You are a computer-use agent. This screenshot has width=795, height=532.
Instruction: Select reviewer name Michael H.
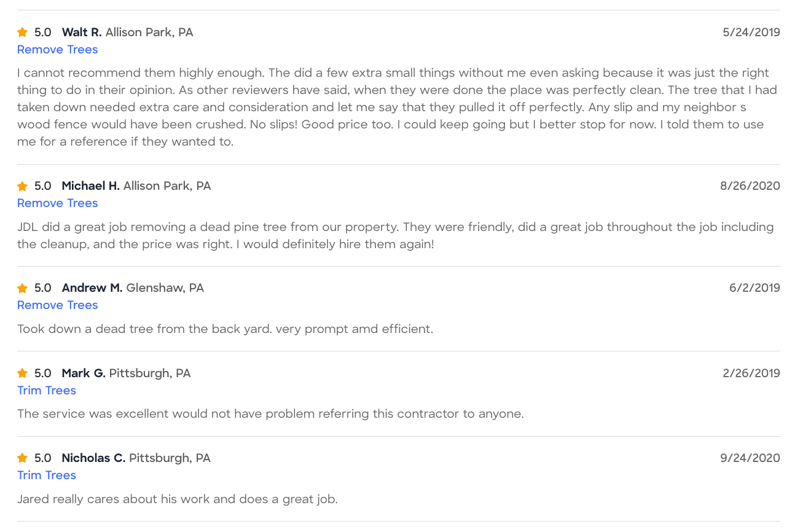click(91, 186)
